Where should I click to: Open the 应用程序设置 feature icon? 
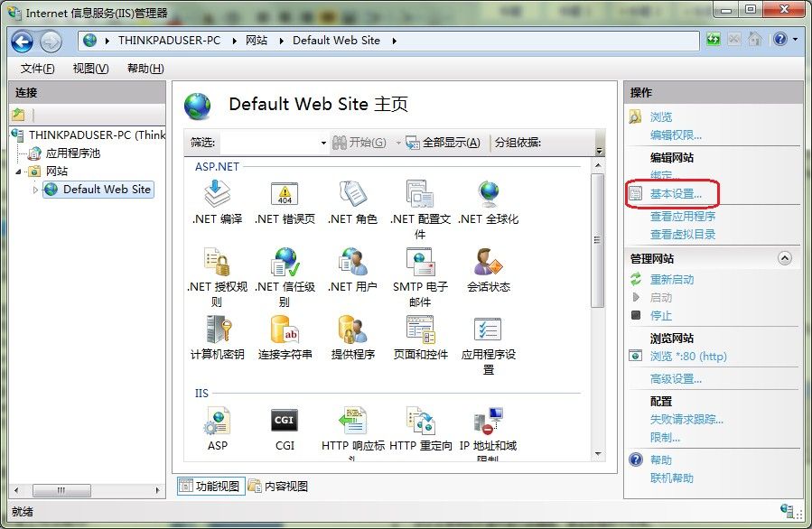[x=489, y=329]
